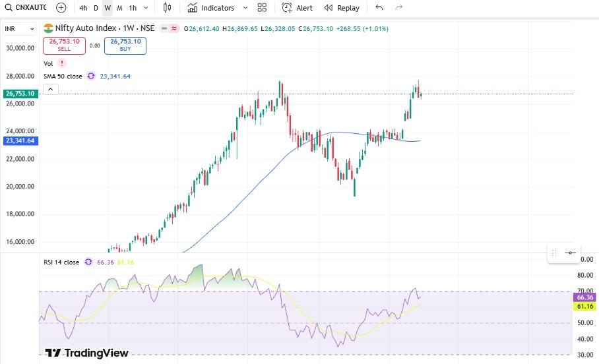599x364 pixels.
Task: Expand the timeframe interval dropdown
Action: pyautogui.click(x=146, y=8)
